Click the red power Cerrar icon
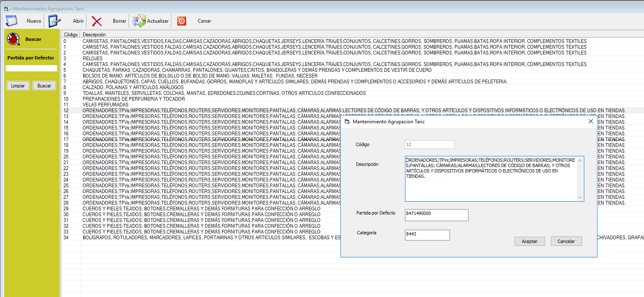Image resolution: width=644 pixels, height=297 pixels. 182,21
